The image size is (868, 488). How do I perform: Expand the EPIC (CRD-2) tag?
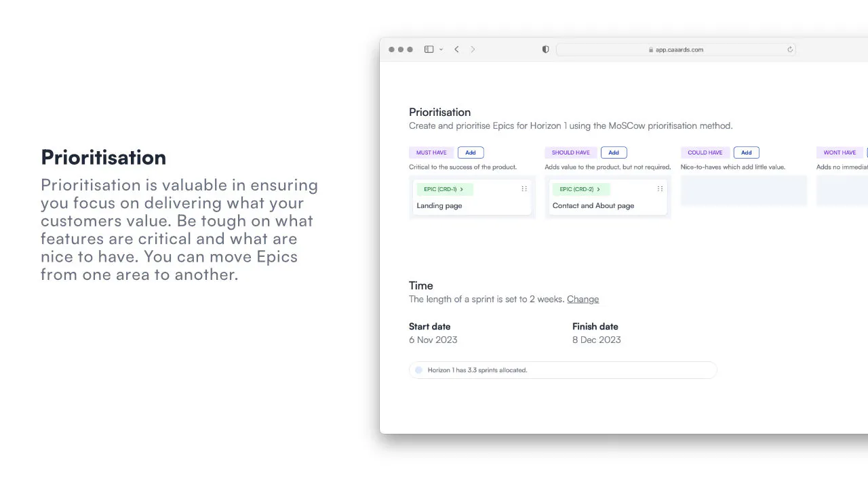pyautogui.click(x=580, y=189)
